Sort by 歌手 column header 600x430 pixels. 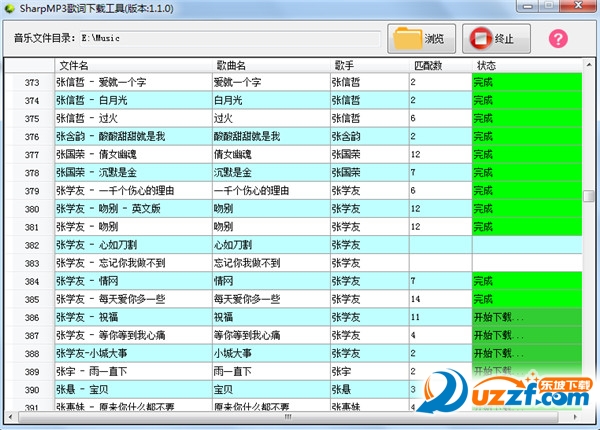click(370, 66)
